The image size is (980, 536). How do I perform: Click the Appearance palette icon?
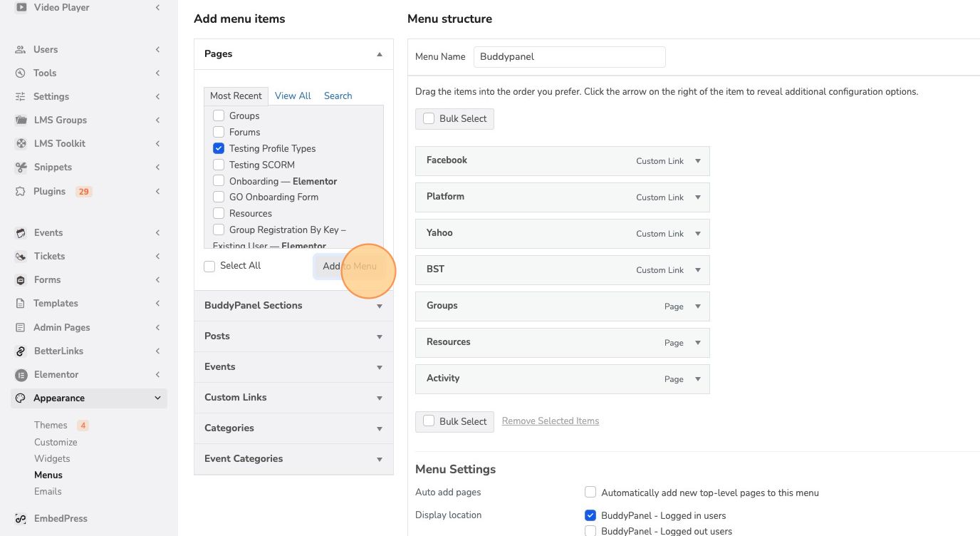21,398
